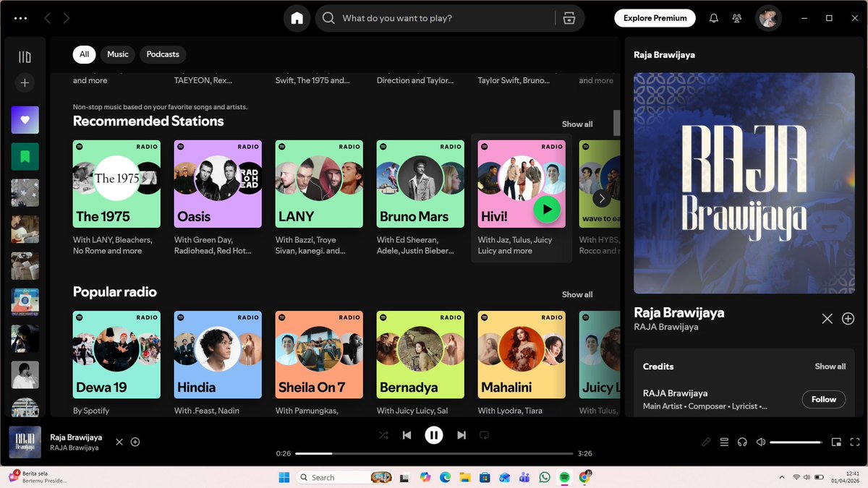Show all Recommended Stations
The height and width of the screenshot is (488, 868).
point(577,124)
